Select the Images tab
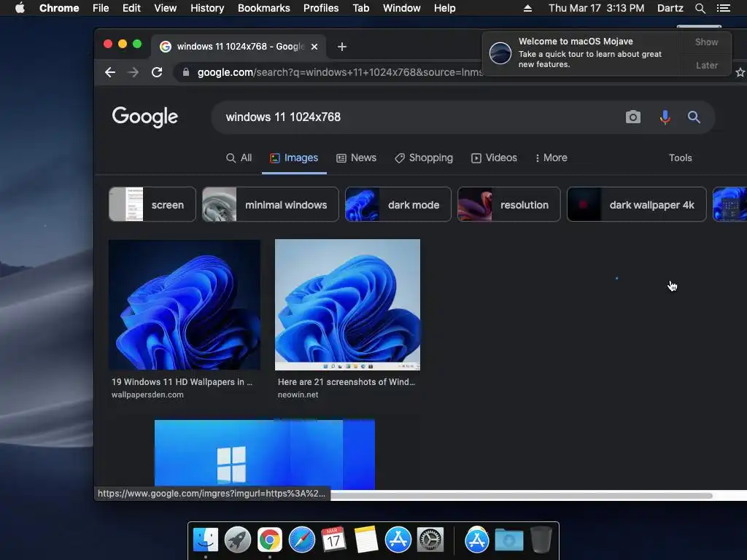Screen dimensions: 747x560 pos(294,158)
